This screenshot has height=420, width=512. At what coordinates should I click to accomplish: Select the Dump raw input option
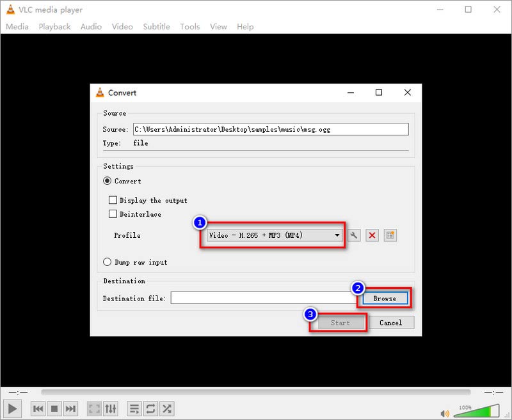pyautogui.click(x=107, y=262)
